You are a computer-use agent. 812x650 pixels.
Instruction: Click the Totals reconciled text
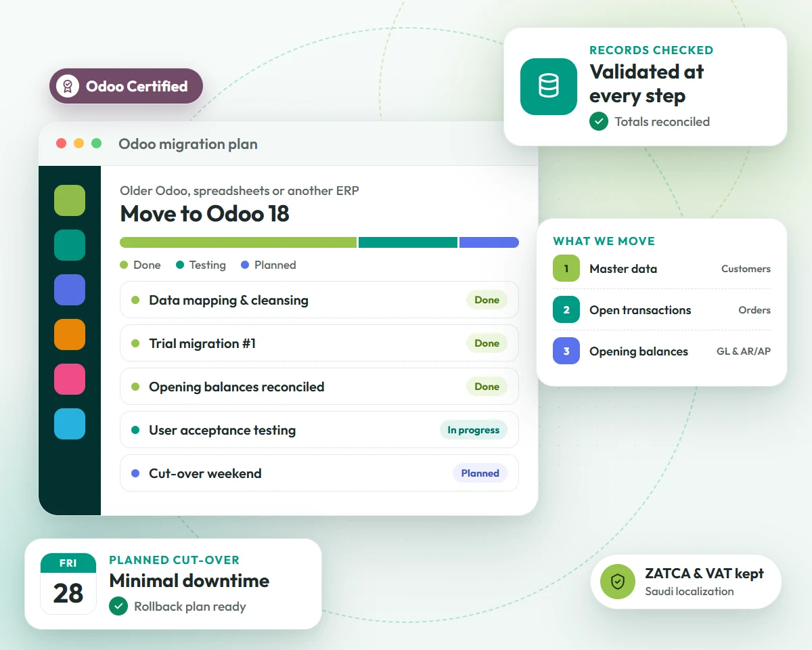[662, 122]
